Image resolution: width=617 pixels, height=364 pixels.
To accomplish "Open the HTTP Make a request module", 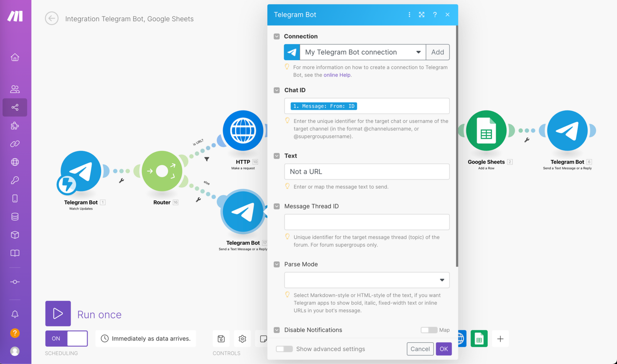I will [x=243, y=131].
